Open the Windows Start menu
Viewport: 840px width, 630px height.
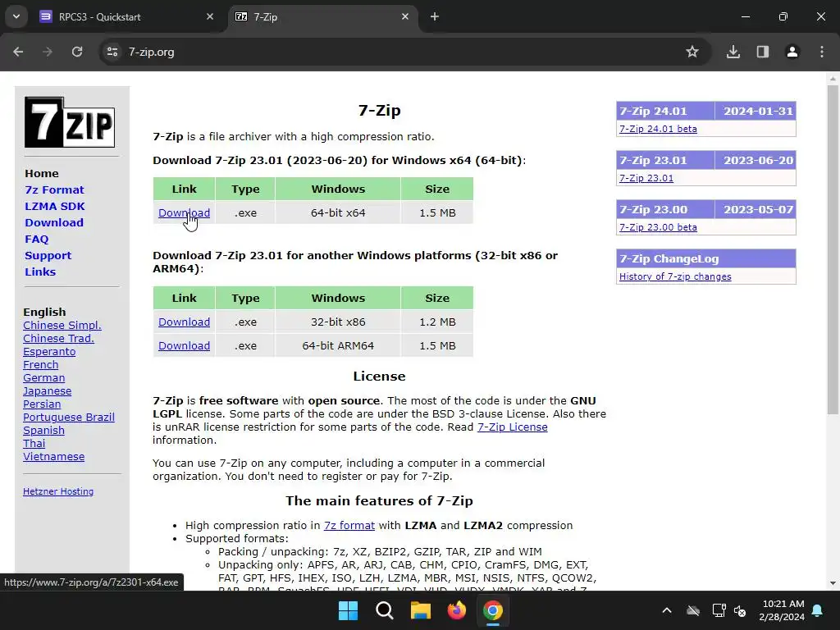[348, 610]
